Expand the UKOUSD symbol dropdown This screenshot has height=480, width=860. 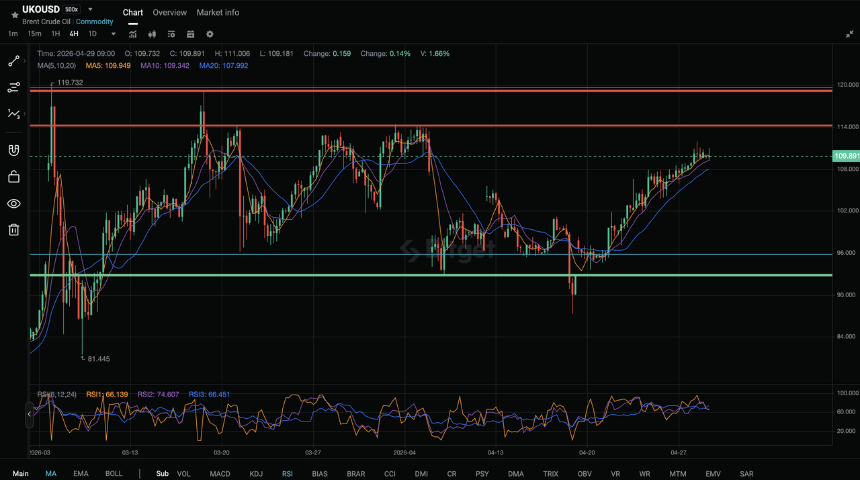pos(90,9)
